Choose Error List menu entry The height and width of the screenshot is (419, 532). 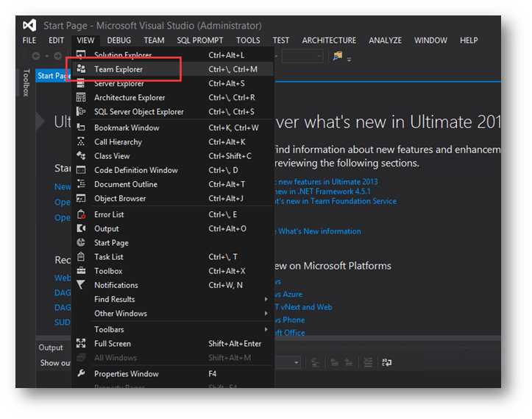173,214
